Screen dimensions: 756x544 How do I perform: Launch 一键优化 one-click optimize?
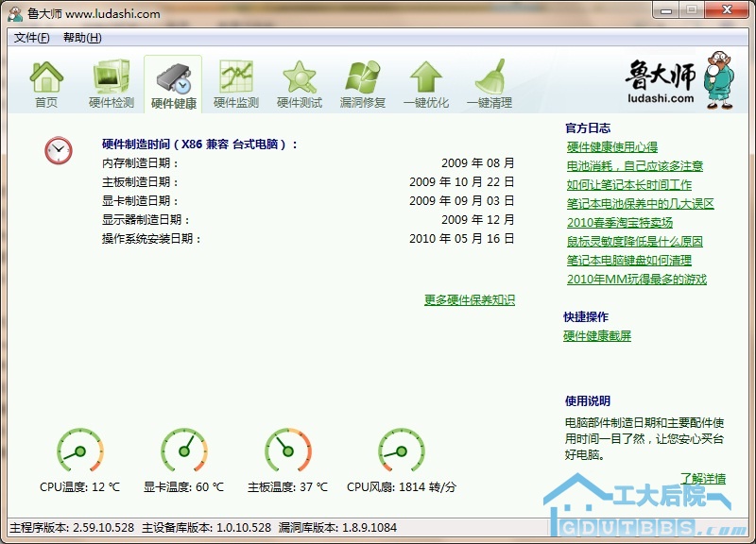pyautogui.click(x=426, y=83)
